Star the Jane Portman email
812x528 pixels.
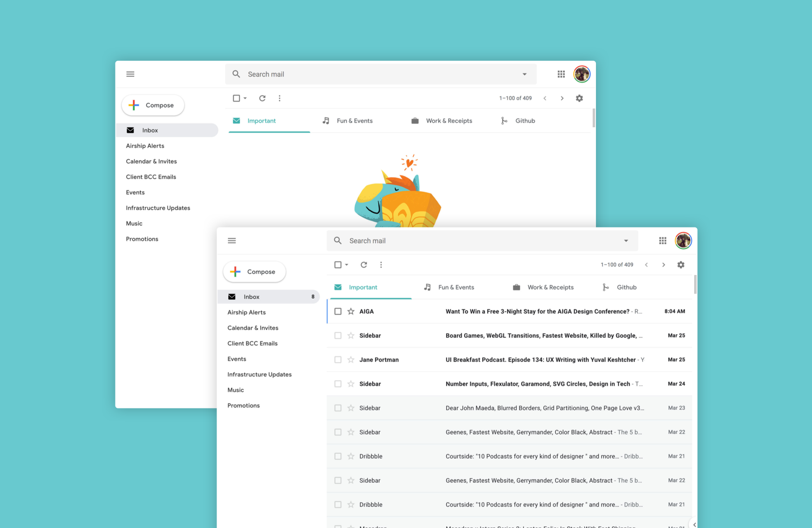[x=351, y=360]
